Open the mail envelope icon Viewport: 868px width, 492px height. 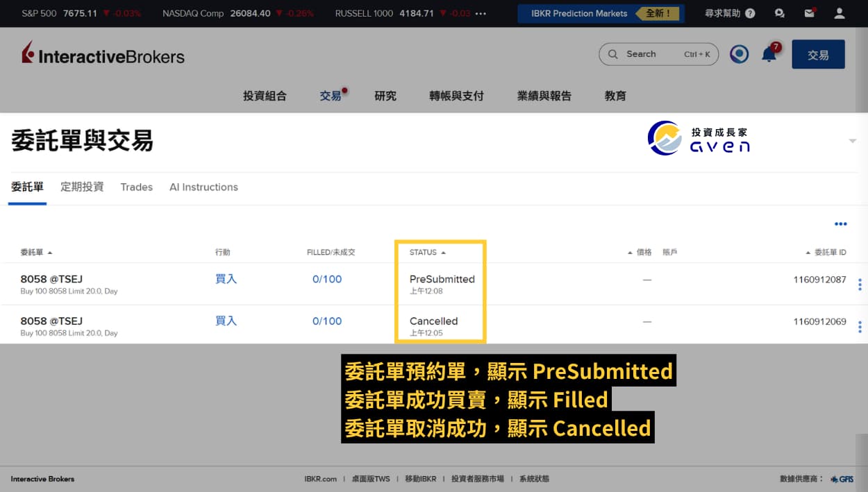pyautogui.click(x=809, y=13)
